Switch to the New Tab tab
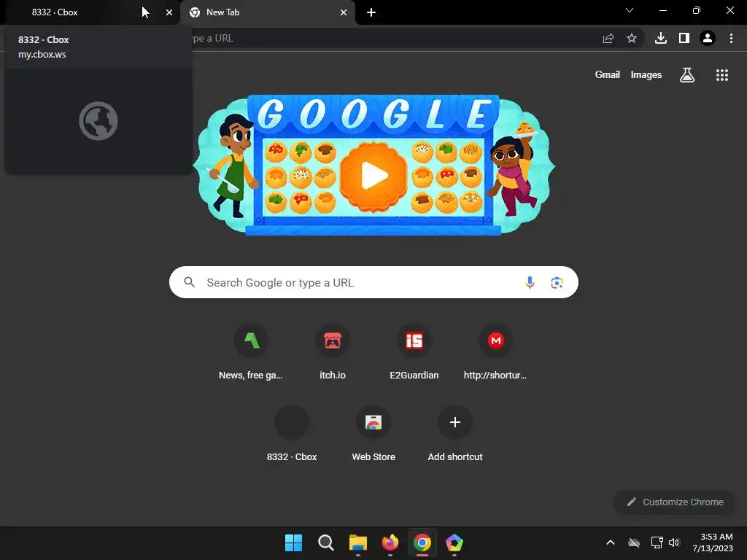747x560 pixels. 267,12
